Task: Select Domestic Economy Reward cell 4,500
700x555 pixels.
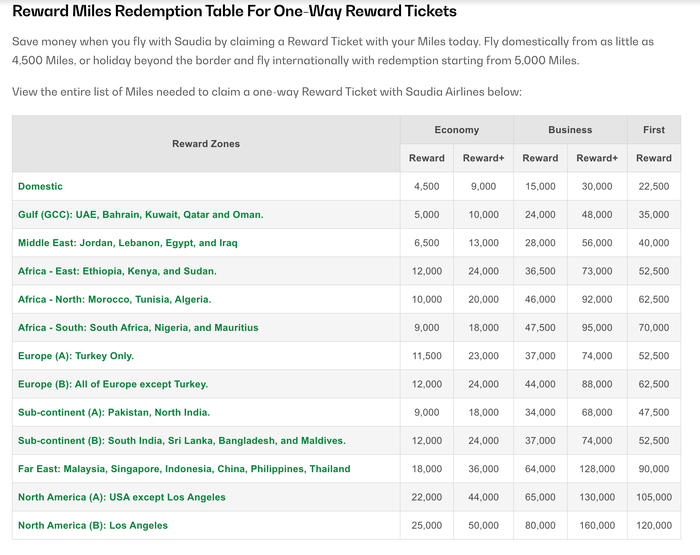Action: (427, 186)
